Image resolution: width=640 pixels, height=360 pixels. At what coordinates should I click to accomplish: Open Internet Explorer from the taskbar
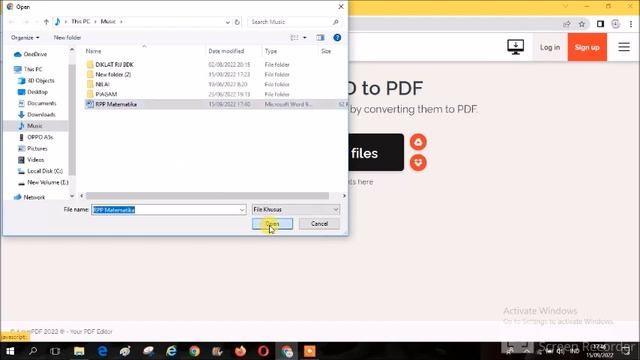[171, 351]
